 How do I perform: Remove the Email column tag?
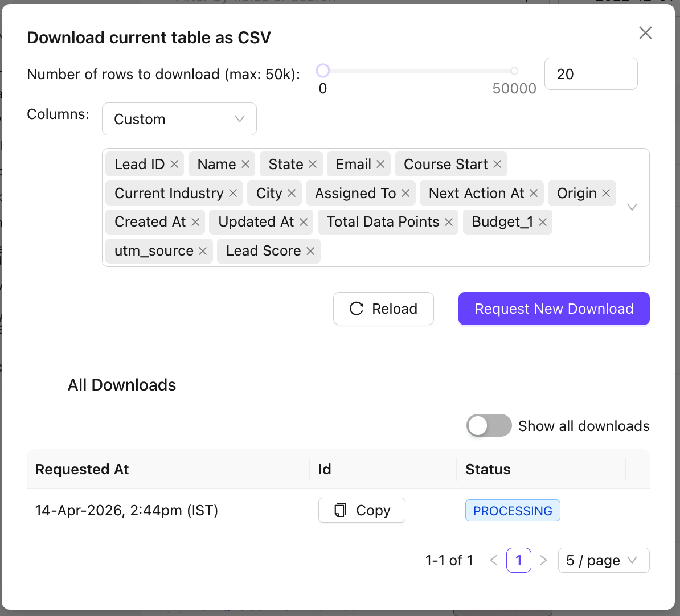pos(380,165)
